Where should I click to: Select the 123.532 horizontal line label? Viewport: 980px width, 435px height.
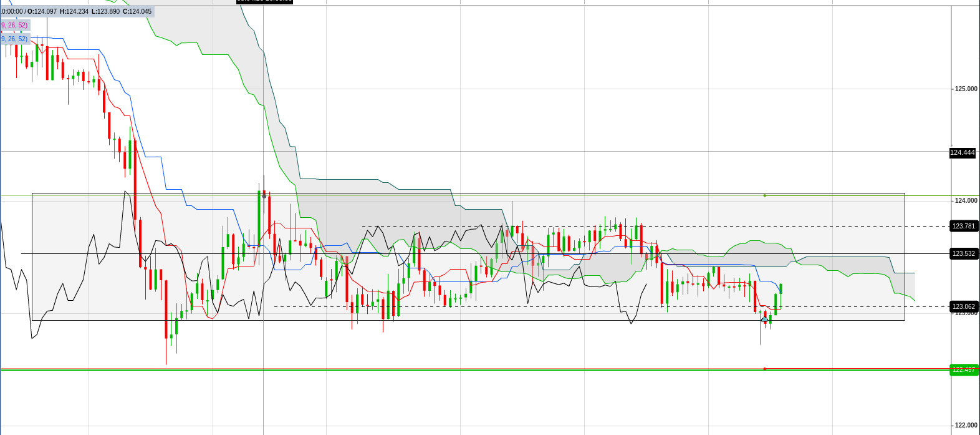pos(964,253)
